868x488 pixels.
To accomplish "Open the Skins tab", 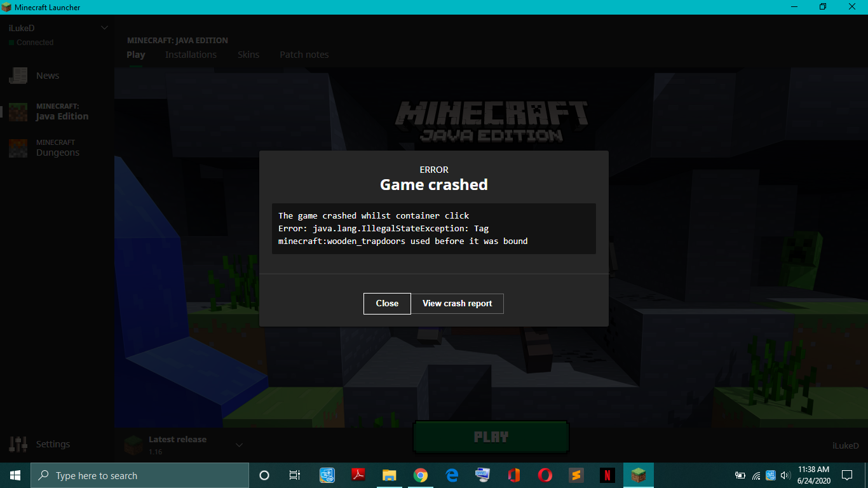I will coord(248,55).
